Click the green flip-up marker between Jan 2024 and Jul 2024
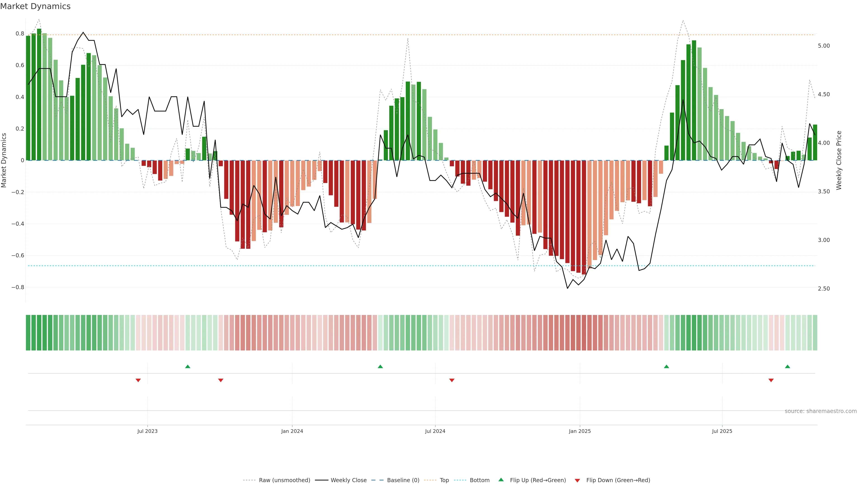The height and width of the screenshot is (488, 868). tap(380, 366)
